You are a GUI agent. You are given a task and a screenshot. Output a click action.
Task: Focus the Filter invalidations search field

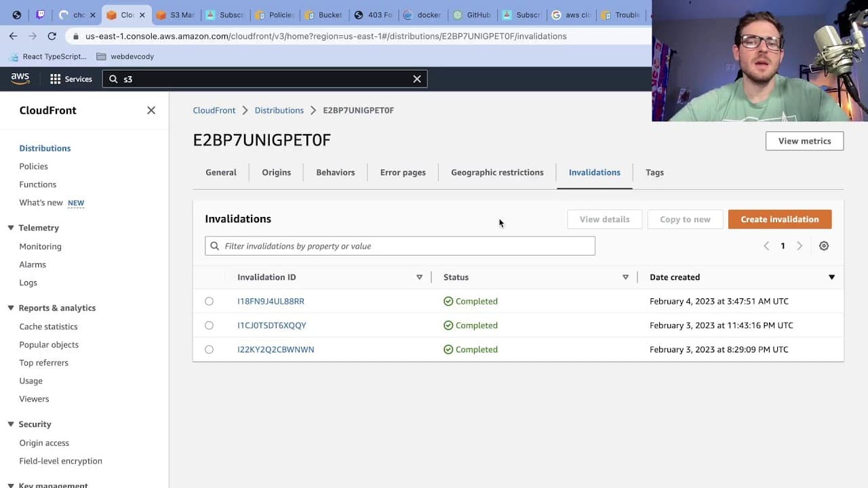coord(400,246)
